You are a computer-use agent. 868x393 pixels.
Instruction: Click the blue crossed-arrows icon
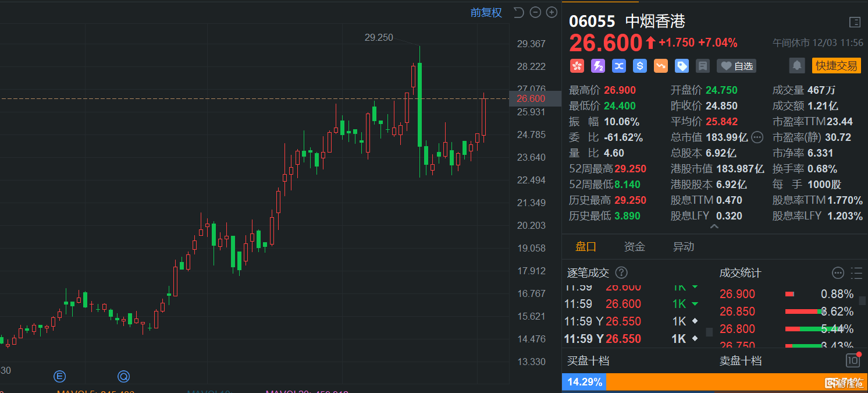pos(619,66)
